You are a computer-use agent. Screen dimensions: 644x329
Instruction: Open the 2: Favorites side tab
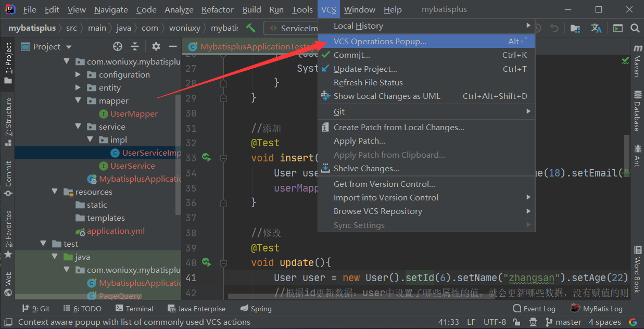coord(8,234)
